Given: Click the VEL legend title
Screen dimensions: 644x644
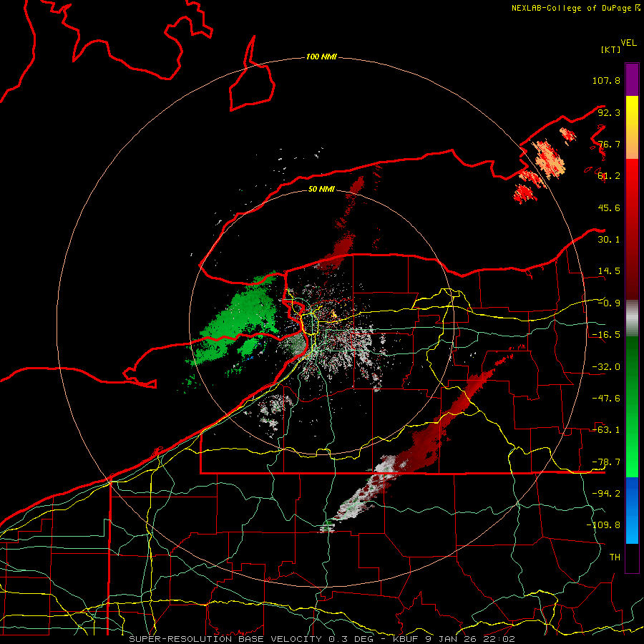Looking at the screenshot, I should [628, 43].
